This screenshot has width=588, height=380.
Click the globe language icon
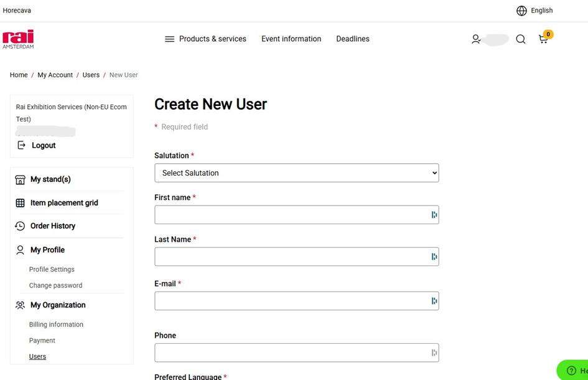[521, 11]
